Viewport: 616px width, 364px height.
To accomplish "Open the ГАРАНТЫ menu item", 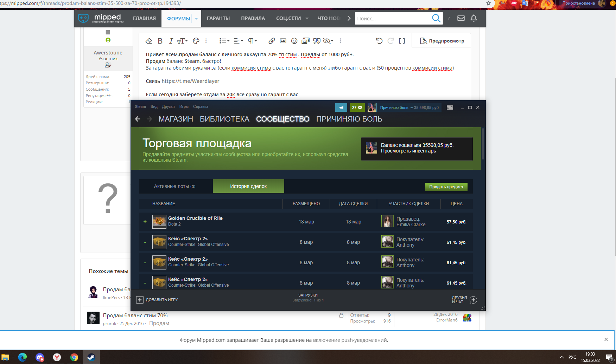I will [218, 18].
